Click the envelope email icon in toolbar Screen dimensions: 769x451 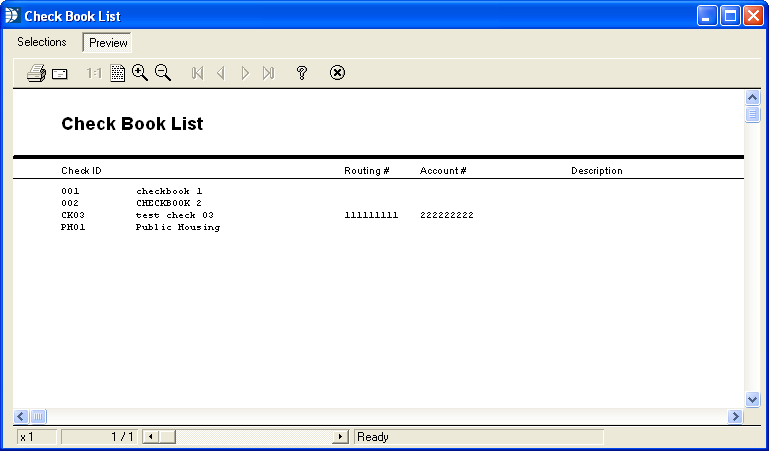(x=60, y=73)
